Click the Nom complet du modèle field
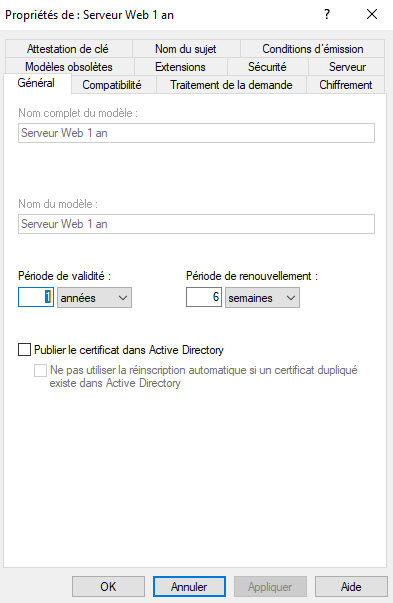Screen dimensions: 393x603 tap(196, 133)
